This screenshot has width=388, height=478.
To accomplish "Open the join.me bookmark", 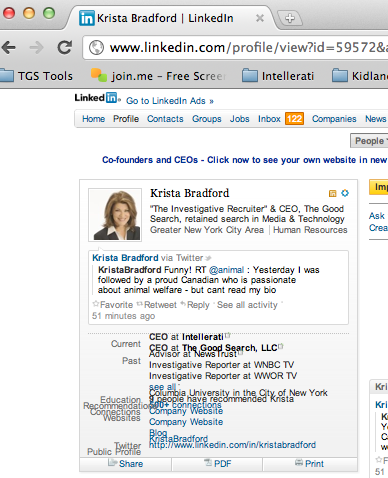I will point(158,76).
